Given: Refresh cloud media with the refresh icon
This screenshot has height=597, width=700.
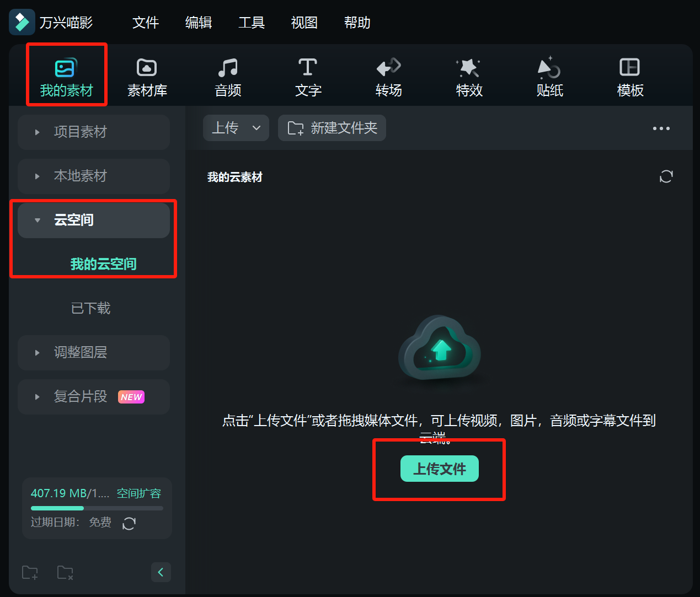Looking at the screenshot, I should pyautogui.click(x=666, y=176).
